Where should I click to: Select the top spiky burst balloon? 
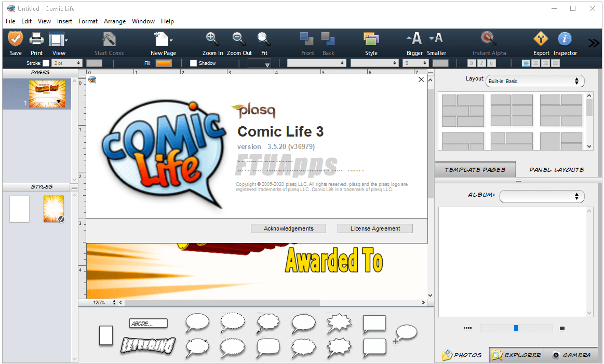pyautogui.click(x=339, y=323)
